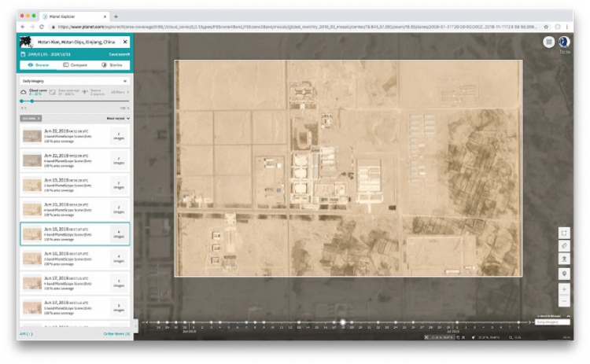Select Jun 17, 2018 4-band scene row
590x364 pixels.
pos(75,283)
